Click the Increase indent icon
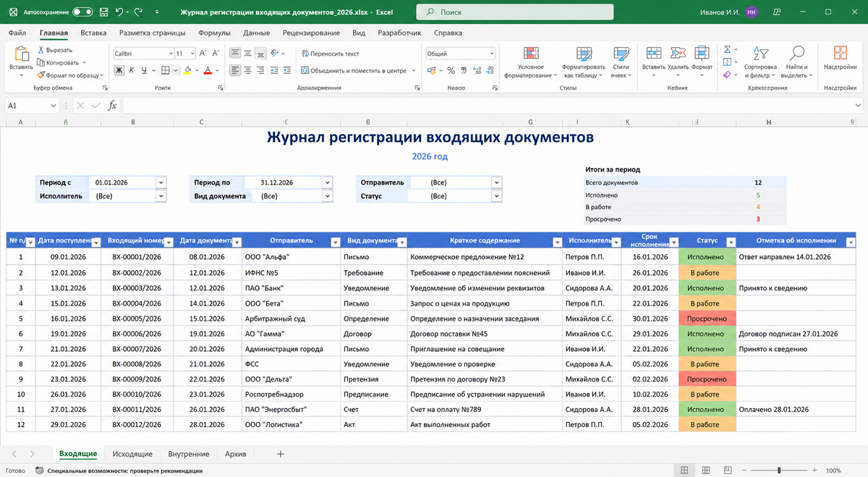This screenshot has width=868, height=477. coord(287,70)
